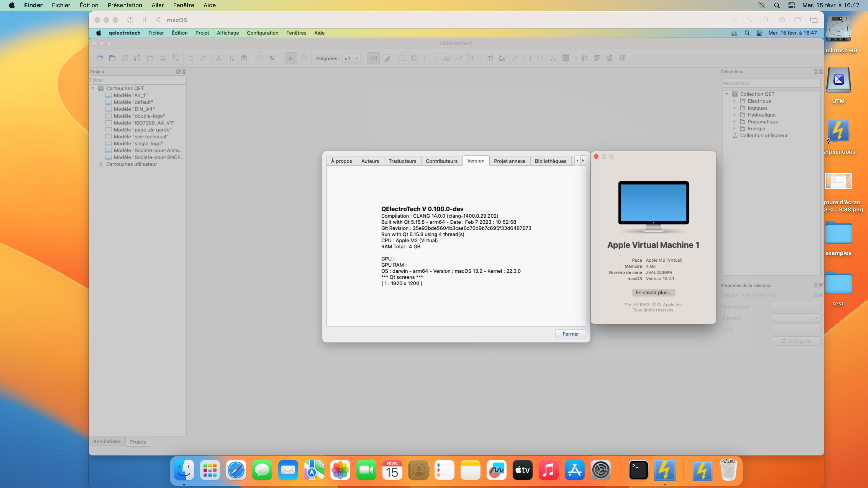This screenshot has height=488, width=868.
Task: Open the Conducteur dropdown
Action: point(796,307)
